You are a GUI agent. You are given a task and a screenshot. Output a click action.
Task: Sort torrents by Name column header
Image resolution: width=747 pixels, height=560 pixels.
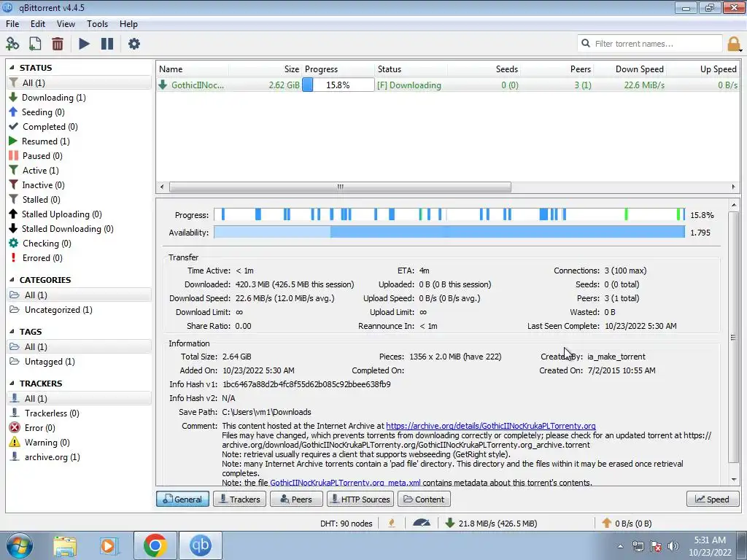pos(193,69)
